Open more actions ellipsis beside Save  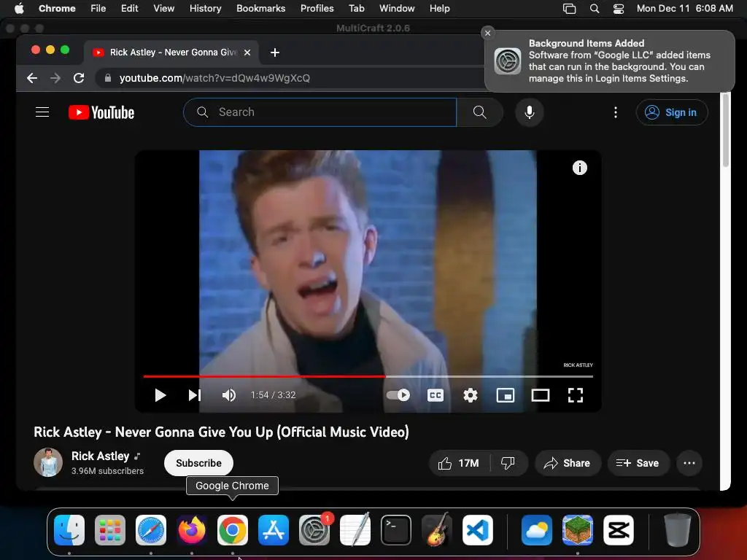click(689, 463)
